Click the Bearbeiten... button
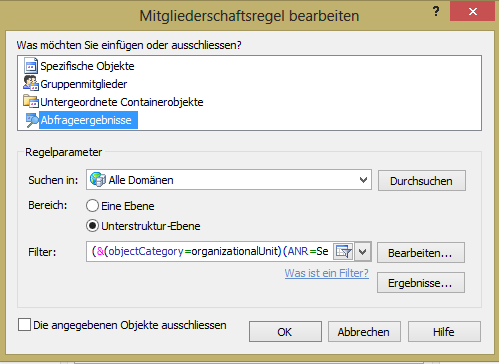This screenshot has width=499, height=364. click(x=421, y=253)
